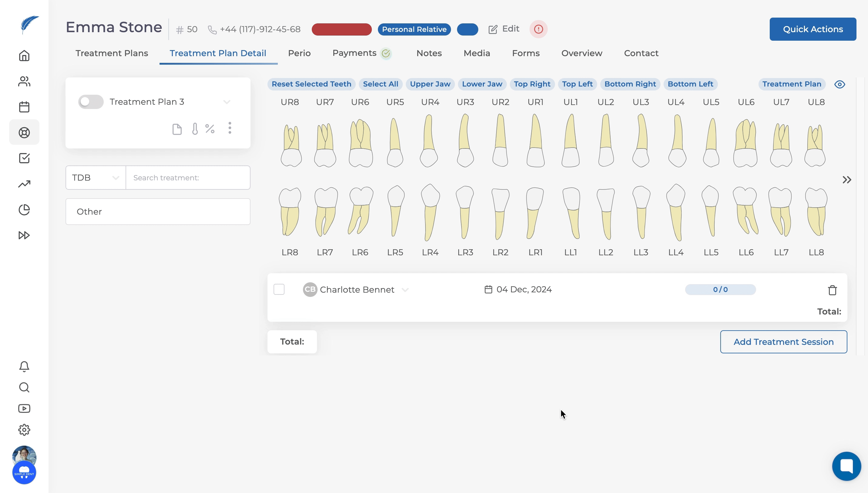Click the red alert icon beside Edit

(538, 29)
